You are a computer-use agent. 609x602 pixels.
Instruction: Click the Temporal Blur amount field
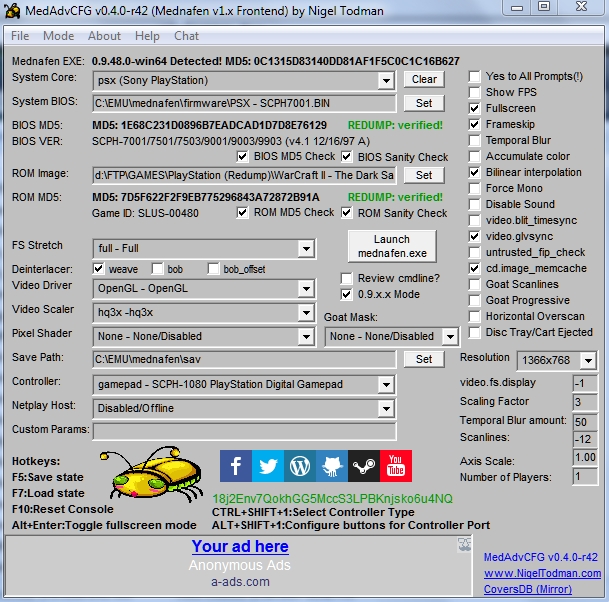(x=585, y=422)
